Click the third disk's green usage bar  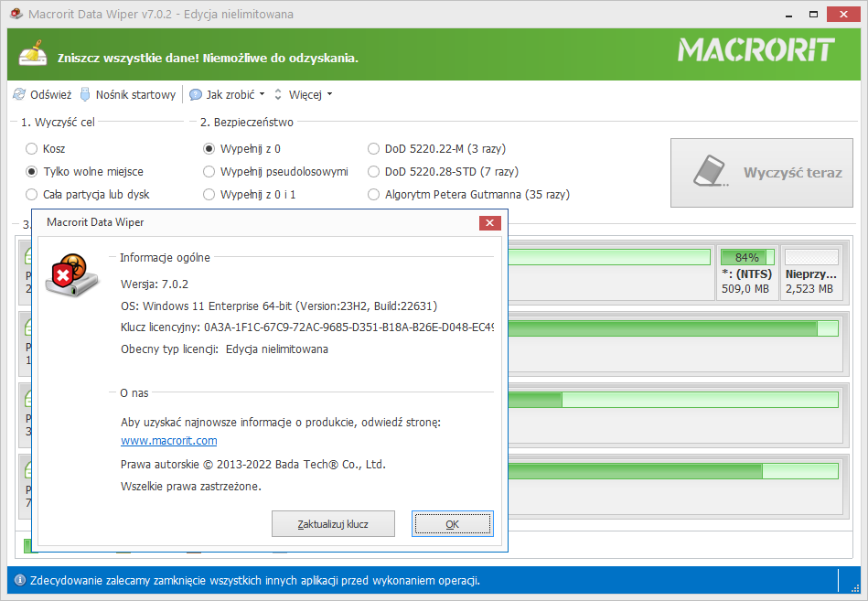673,400
